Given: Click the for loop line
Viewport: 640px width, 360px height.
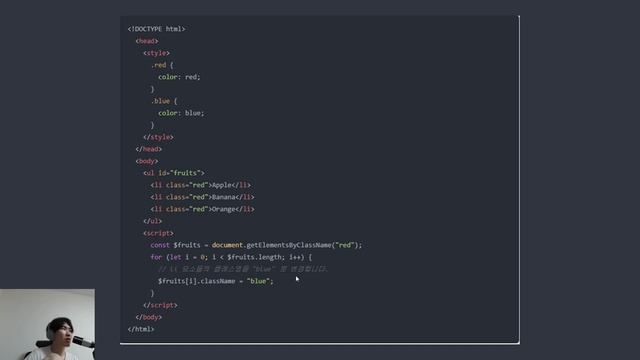Looking at the screenshot, I should point(231,257).
